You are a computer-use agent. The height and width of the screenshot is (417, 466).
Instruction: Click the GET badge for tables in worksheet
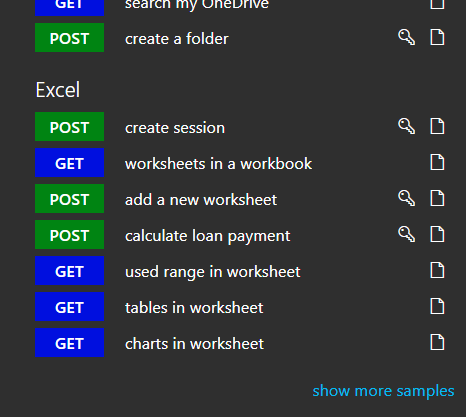[x=69, y=307]
